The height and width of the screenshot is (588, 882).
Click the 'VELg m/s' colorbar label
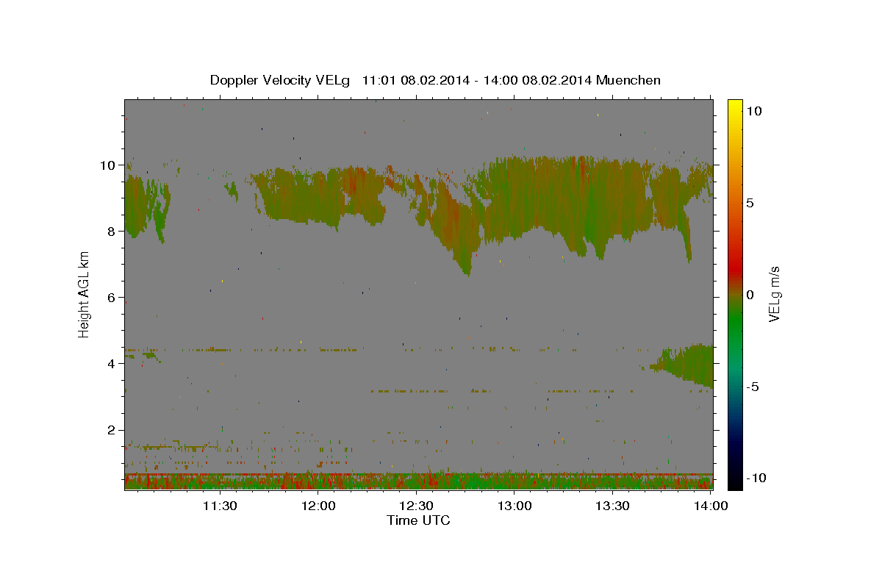click(774, 295)
